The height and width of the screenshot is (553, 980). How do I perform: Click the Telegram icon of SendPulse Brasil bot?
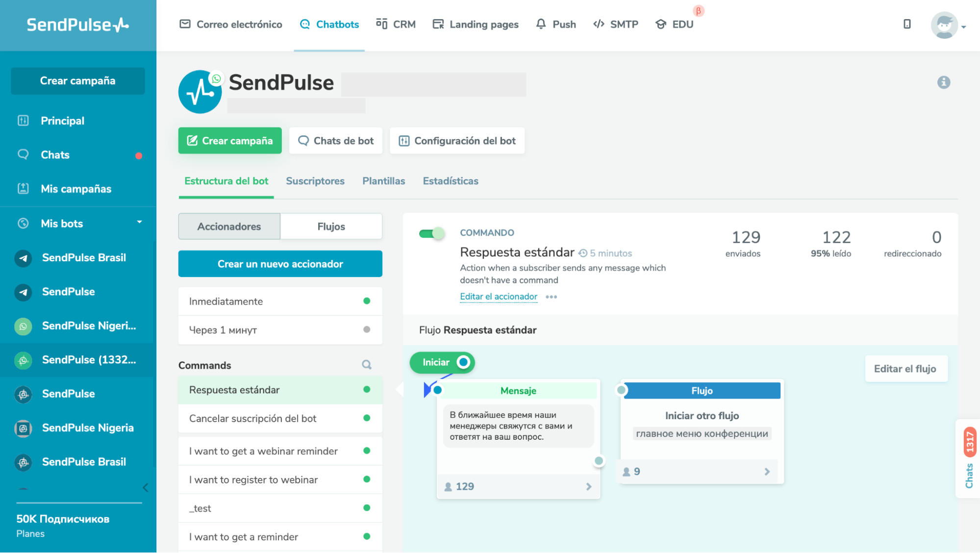(23, 258)
